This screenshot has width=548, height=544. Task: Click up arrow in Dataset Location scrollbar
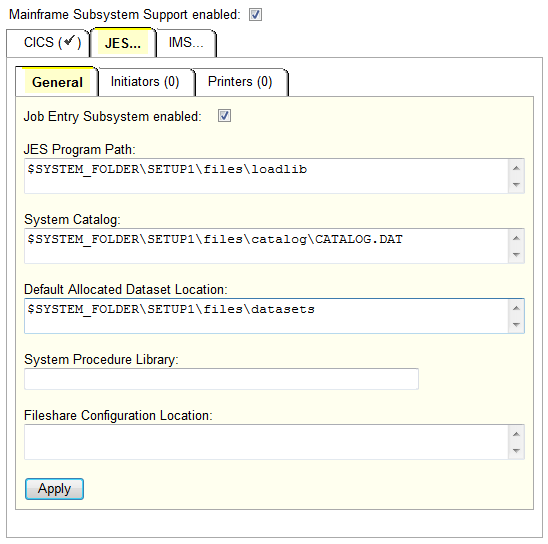(x=516, y=308)
